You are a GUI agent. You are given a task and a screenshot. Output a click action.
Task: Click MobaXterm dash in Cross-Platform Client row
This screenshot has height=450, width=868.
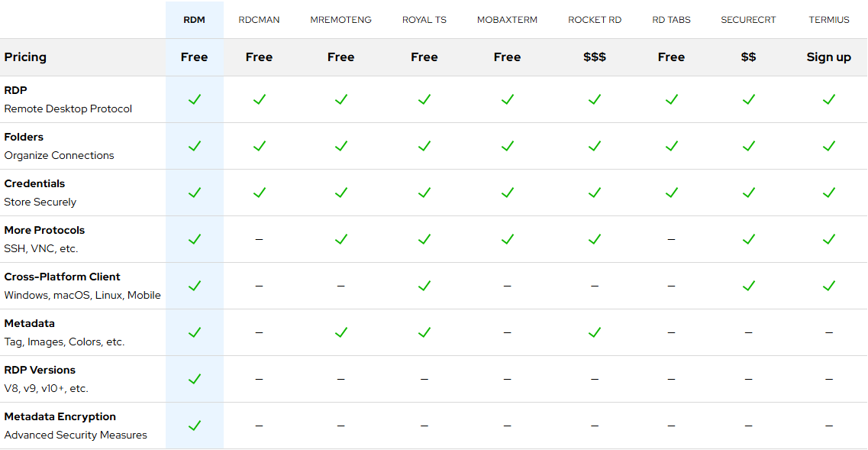tap(507, 286)
